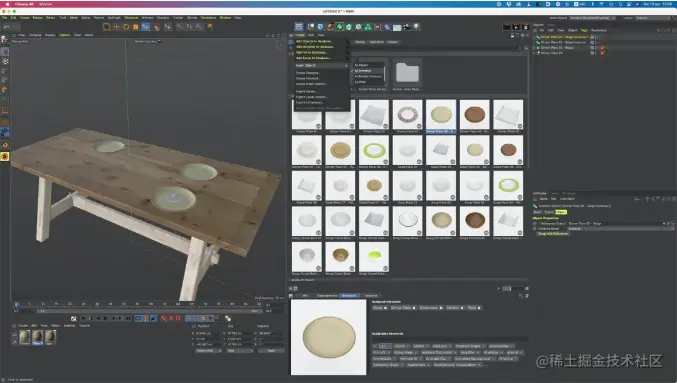Switch to the Info tab
The width and height of the screenshot is (677, 383).
tap(305, 295)
